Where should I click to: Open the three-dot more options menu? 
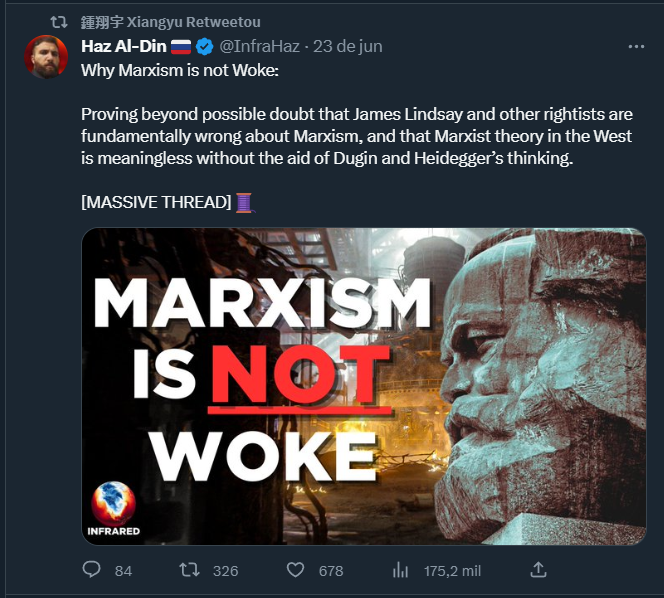636,47
